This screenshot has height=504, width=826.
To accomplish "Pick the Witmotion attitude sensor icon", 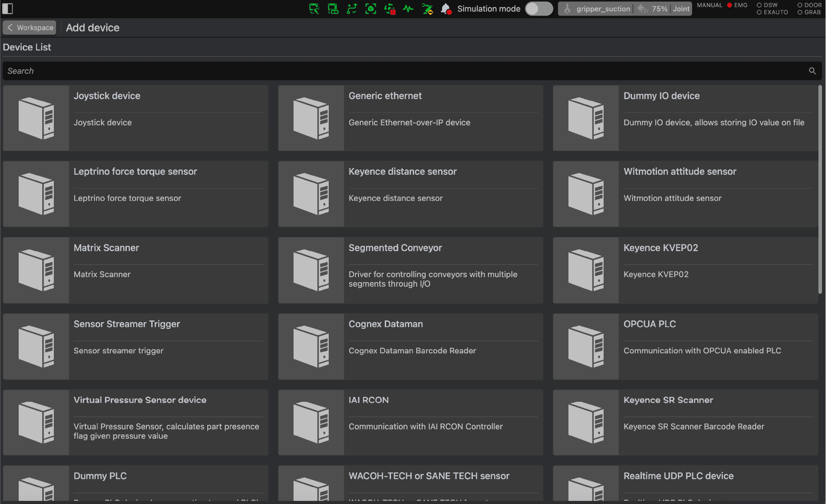I will pos(586,194).
